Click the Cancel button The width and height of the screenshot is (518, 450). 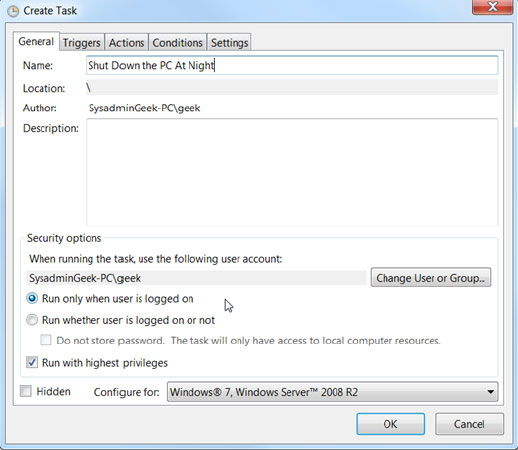pyautogui.click(x=469, y=424)
